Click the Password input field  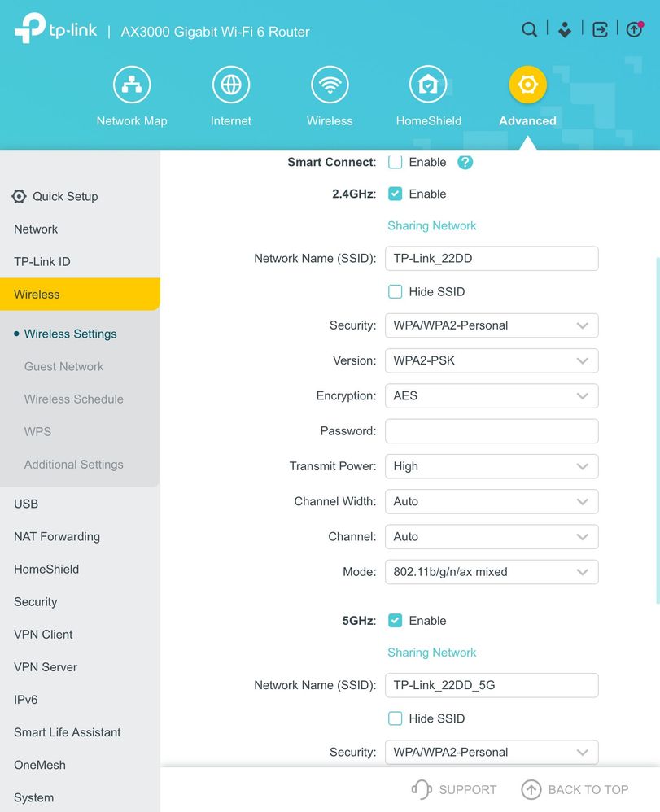pyautogui.click(x=492, y=431)
